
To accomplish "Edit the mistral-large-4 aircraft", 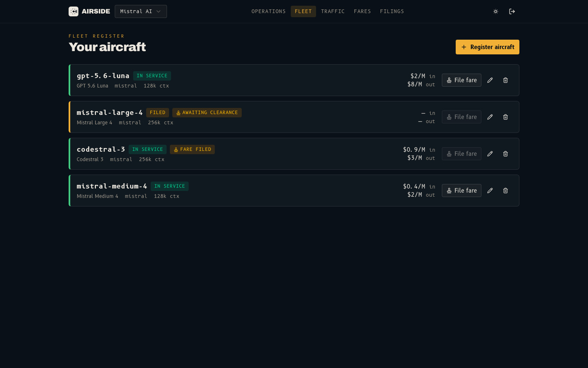I will pos(490,117).
